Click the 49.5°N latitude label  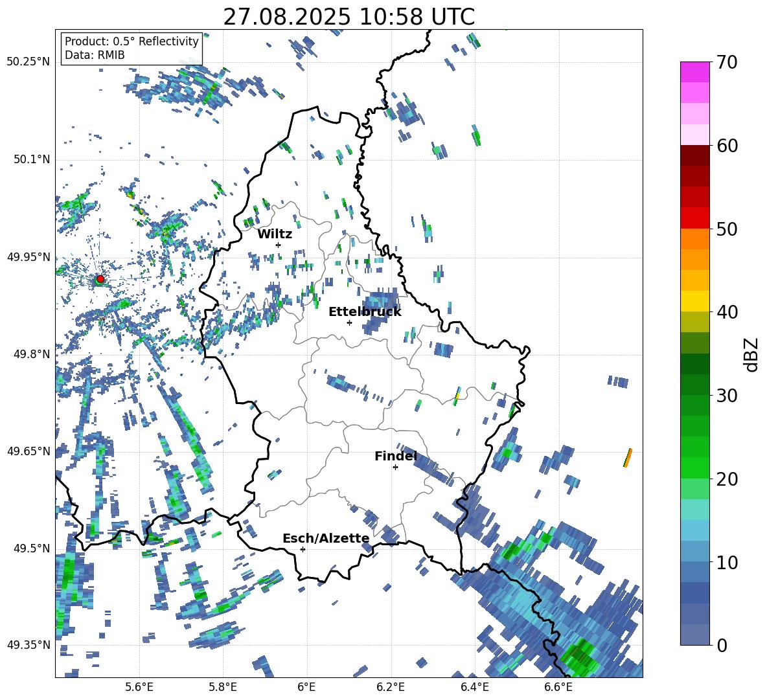32,548
